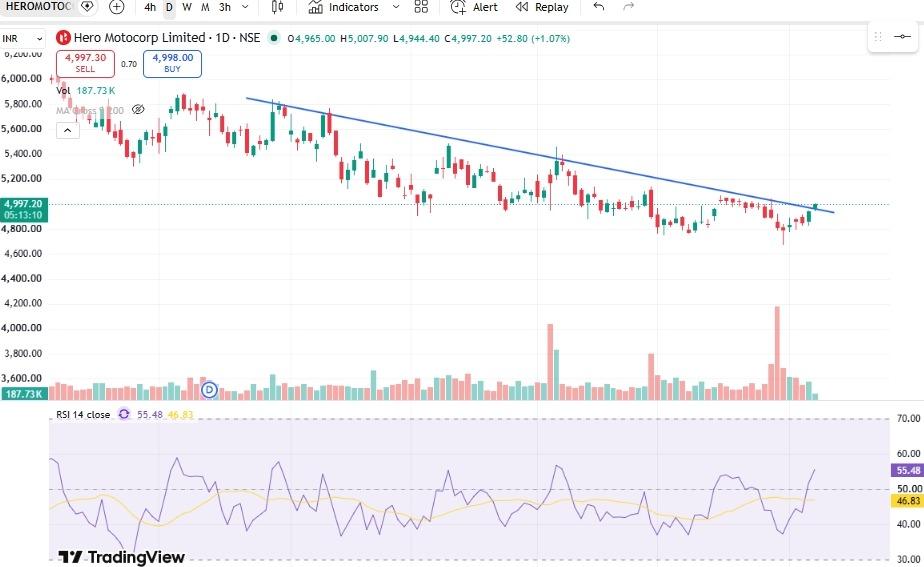The width and height of the screenshot is (924, 567).
Task: Toggle MA Cross visibility eye icon
Action: tap(138, 110)
